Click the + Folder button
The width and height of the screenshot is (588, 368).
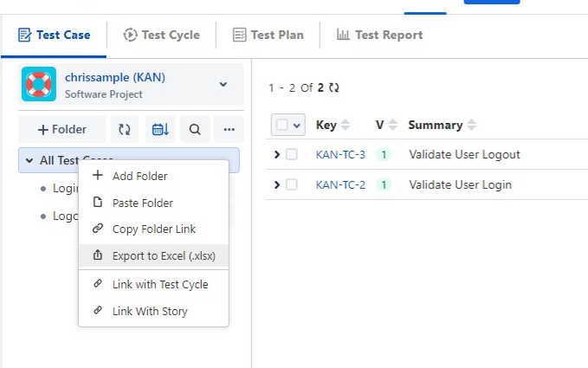coord(62,130)
